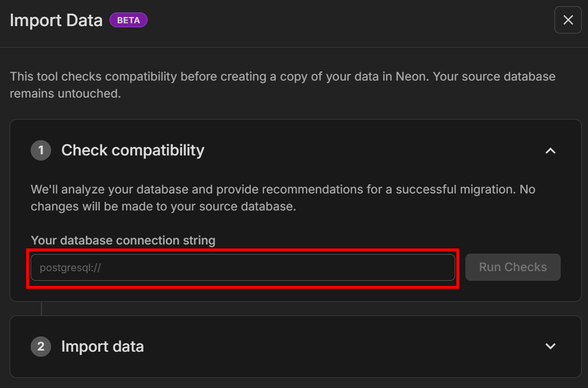588x388 pixels.
Task: Click the Your database connection string label
Action: [123, 241]
